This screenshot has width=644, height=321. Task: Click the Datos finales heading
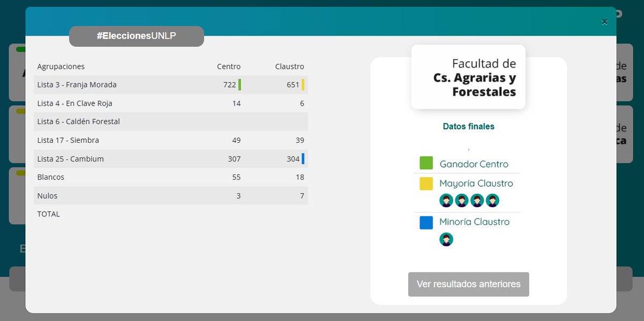tap(469, 127)
